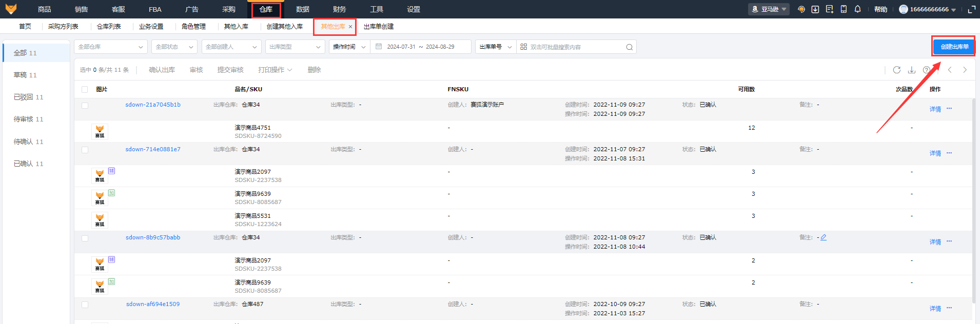980x324 pixels.
Task: Click the batch search input box
Action: 577,47
